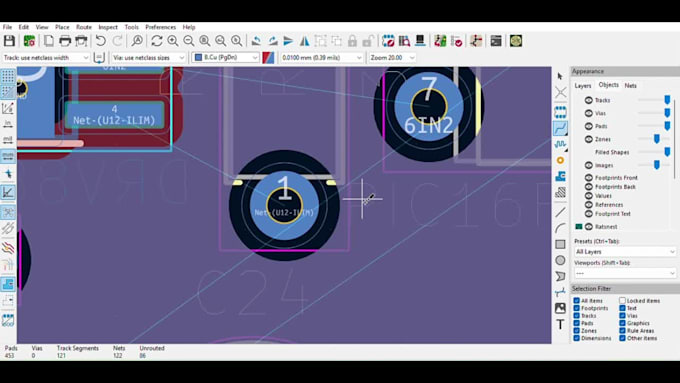680x383 pixels.
Task: Uncheck the Dimensions filter checkbox
Action: click(576, 338)
